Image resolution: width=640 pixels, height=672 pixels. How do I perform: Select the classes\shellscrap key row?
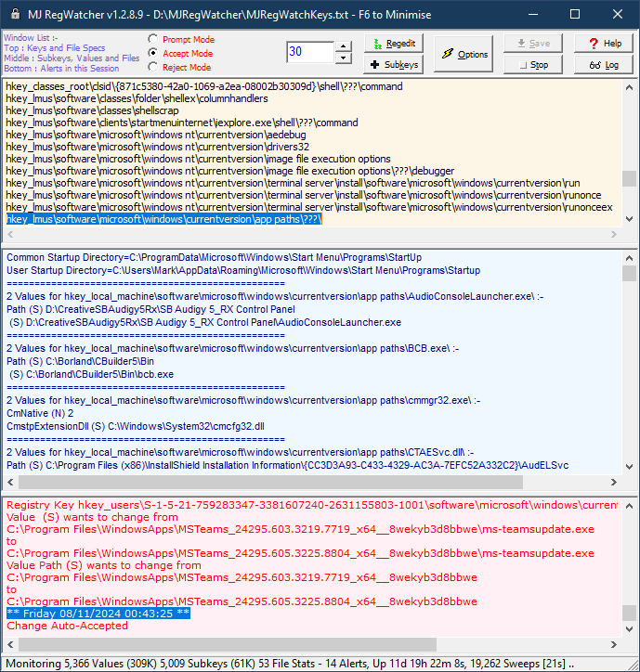coord(92,110)
